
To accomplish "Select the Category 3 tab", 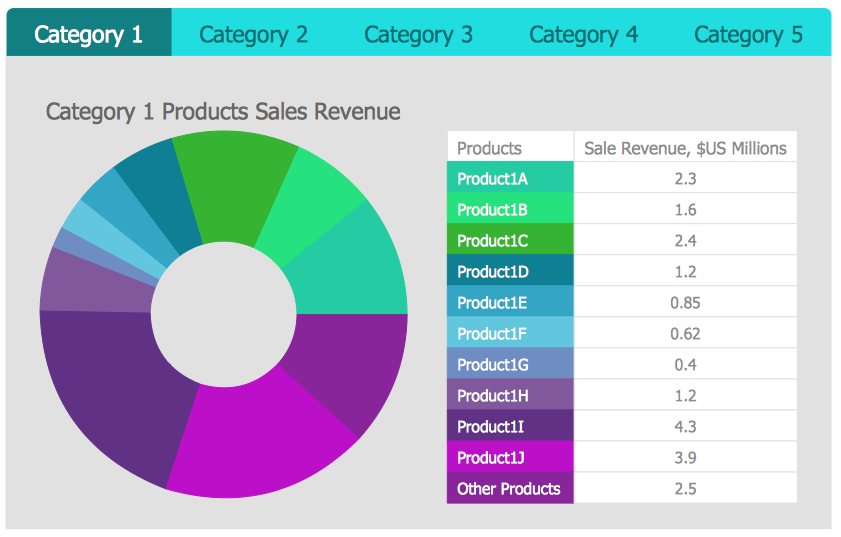I will pos(418,34).
